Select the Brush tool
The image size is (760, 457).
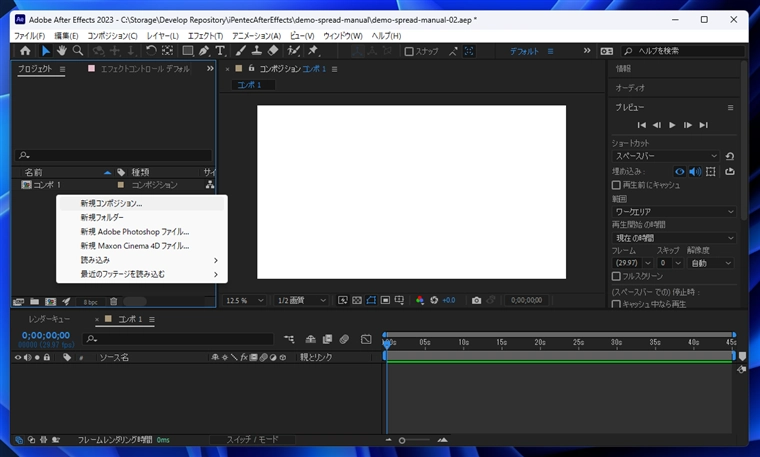(x=241, y=50)
